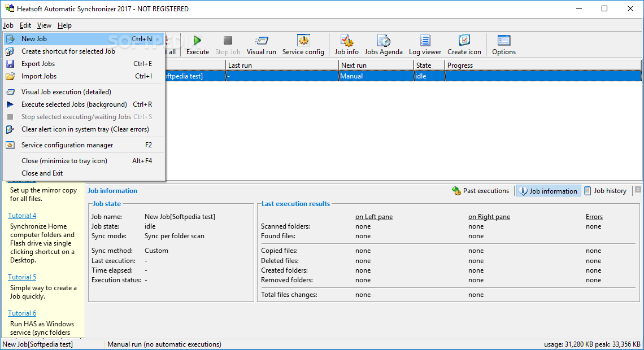
Task: Open the Job info tool
Action: click(346, 45)
